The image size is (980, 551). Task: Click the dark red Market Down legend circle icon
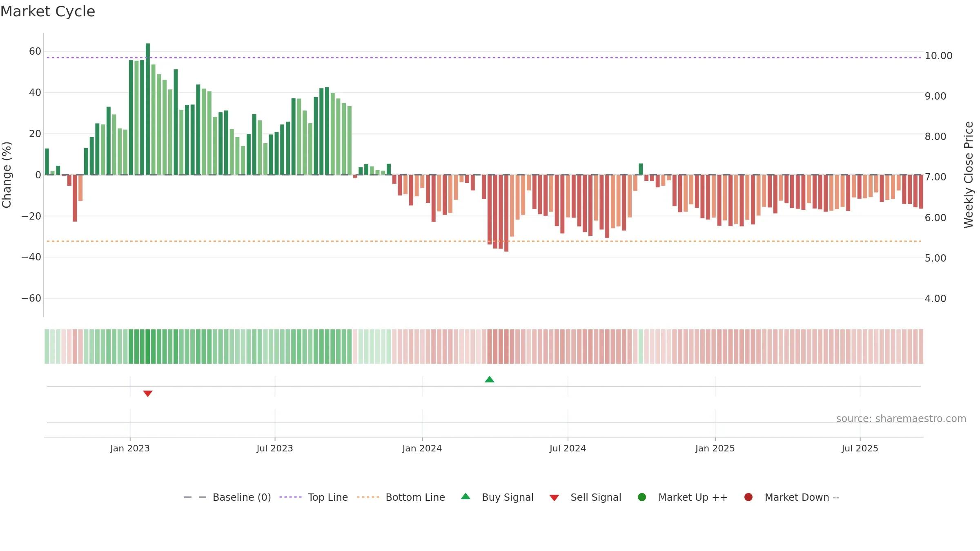[x=748, y=497]
